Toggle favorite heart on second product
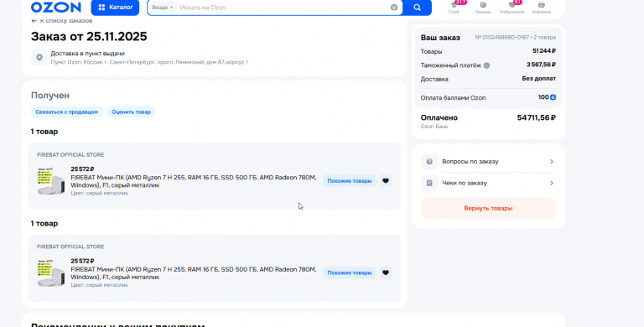The image size is (644, 327). pos(385,272)
